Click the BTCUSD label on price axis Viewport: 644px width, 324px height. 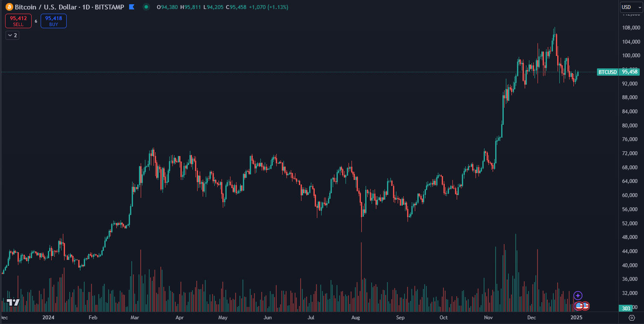[x=607, y=72]
